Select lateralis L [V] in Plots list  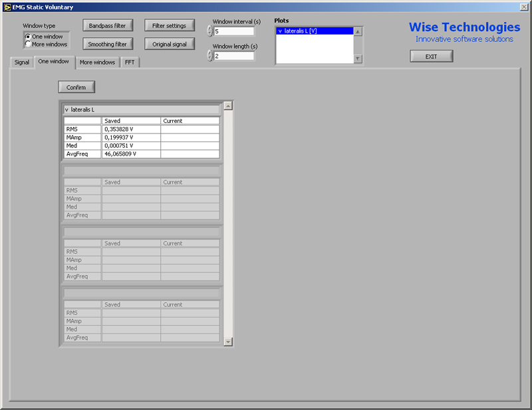tap(315, 31)
